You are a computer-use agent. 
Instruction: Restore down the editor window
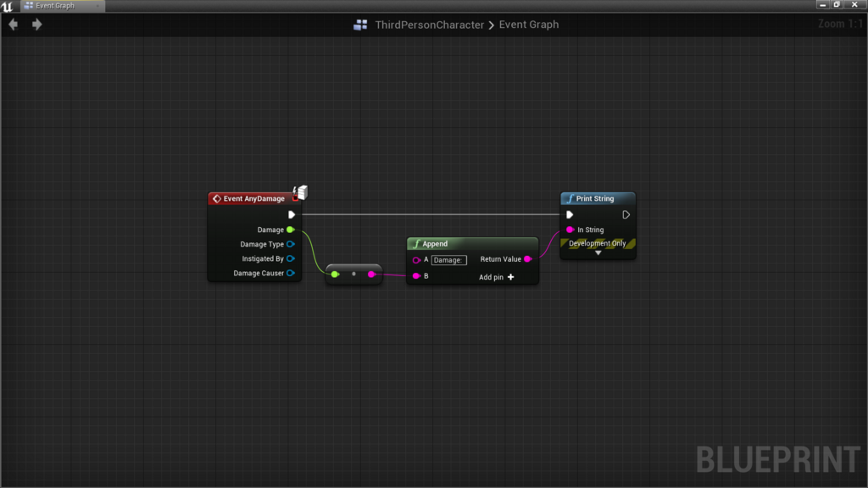click(x=837, y=4)
